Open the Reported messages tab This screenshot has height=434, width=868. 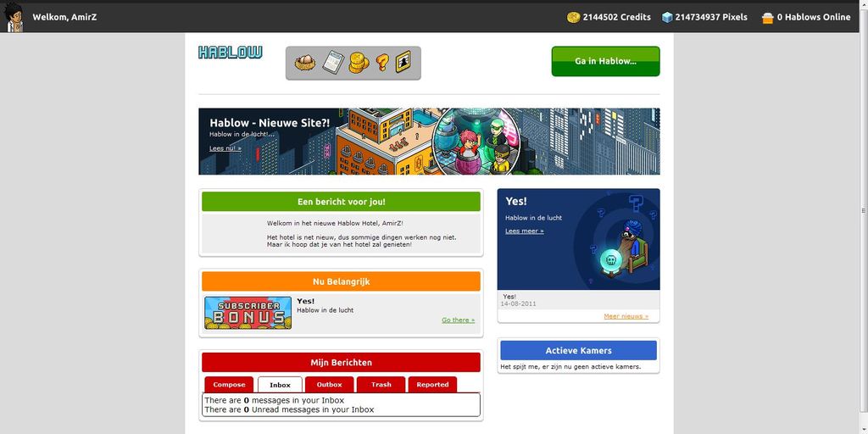433,385
